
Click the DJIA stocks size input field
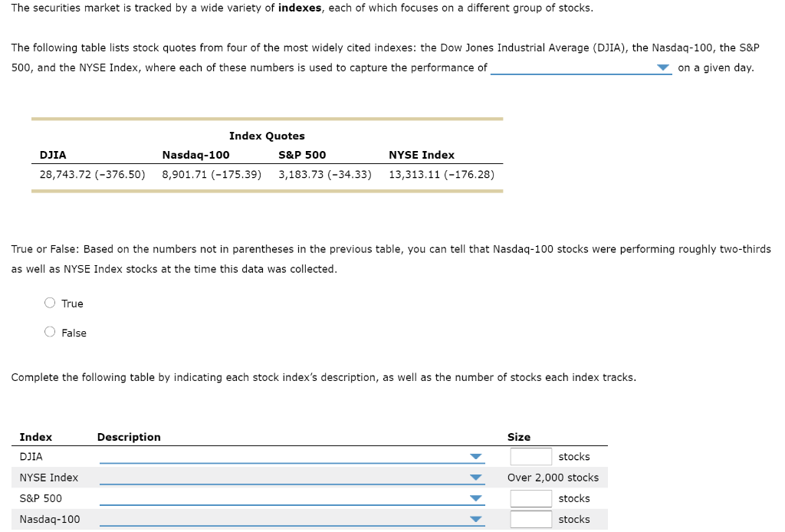[x=530, y=456]
